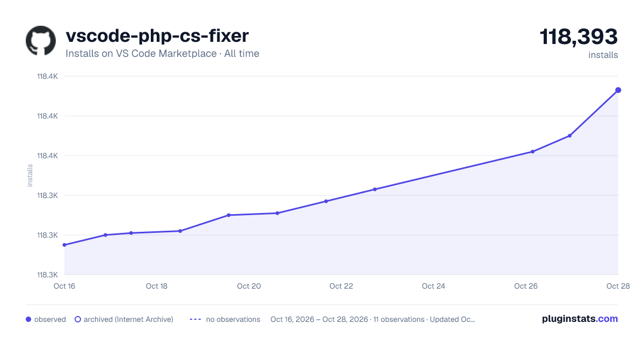The width and height of the screenshot is (644, 338).
Task: Click the Oct 20 x-axis label
Action: [x=249, y=286]
